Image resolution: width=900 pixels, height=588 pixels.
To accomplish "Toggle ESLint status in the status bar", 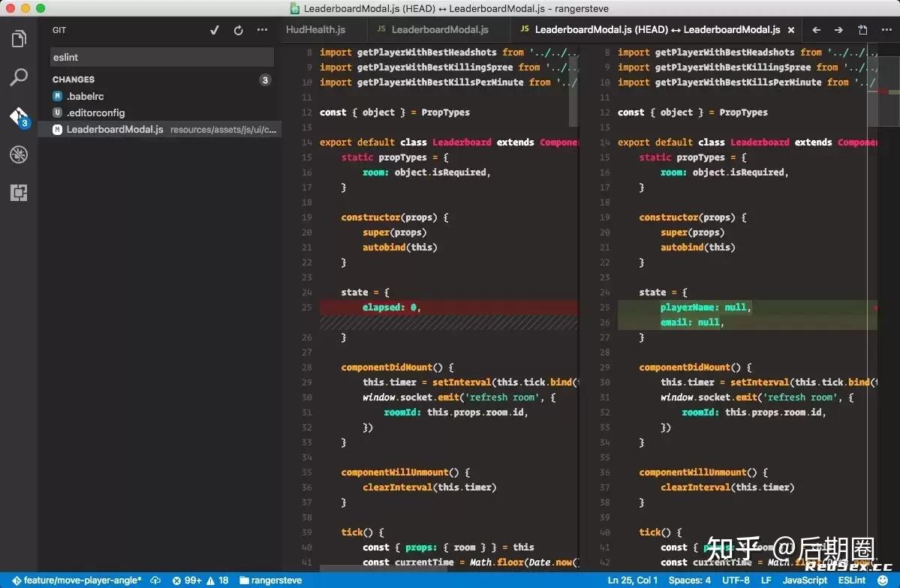I will coord(852,580).
